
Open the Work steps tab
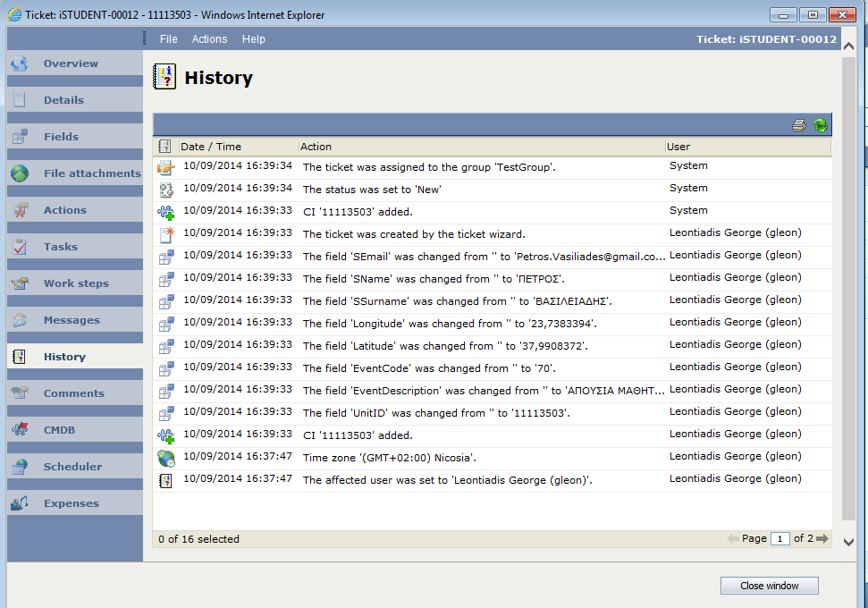tap(75, 283)
